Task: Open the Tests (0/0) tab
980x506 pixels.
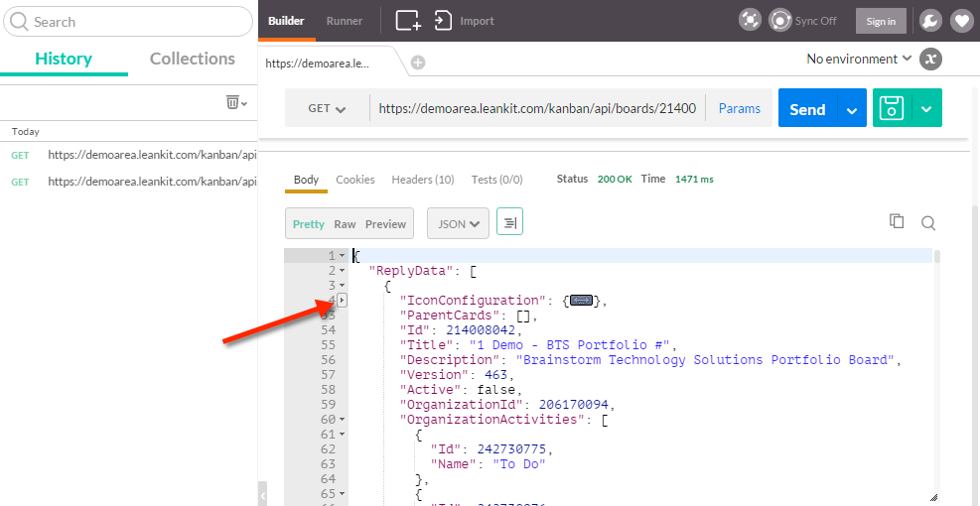Action: tap(496, 180)
